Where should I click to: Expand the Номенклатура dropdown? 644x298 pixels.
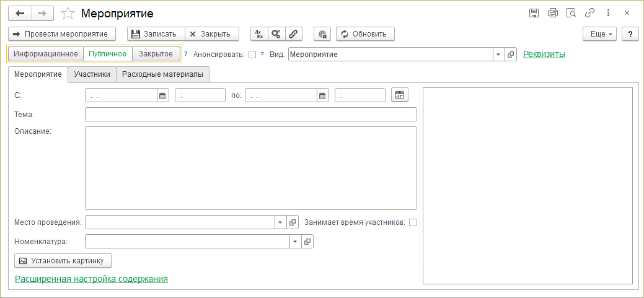coord(296,242)
